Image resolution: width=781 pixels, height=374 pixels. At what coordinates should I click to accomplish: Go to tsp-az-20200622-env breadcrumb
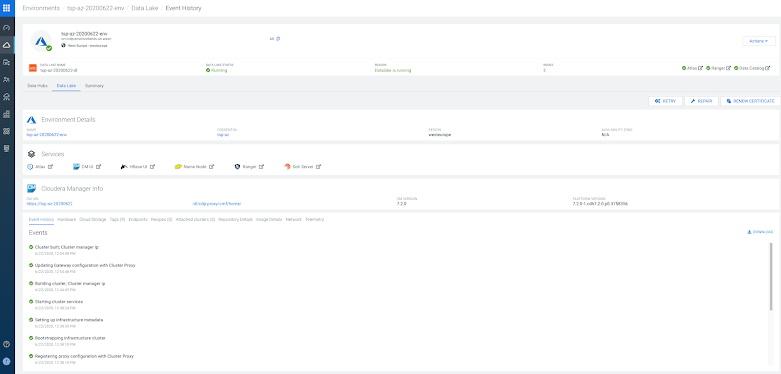tap(95, 8)
